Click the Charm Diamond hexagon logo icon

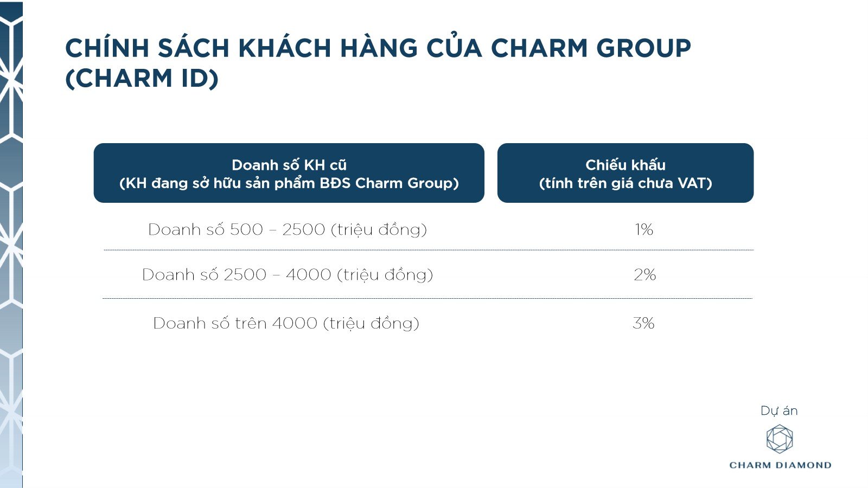click(x=780, y=439)
